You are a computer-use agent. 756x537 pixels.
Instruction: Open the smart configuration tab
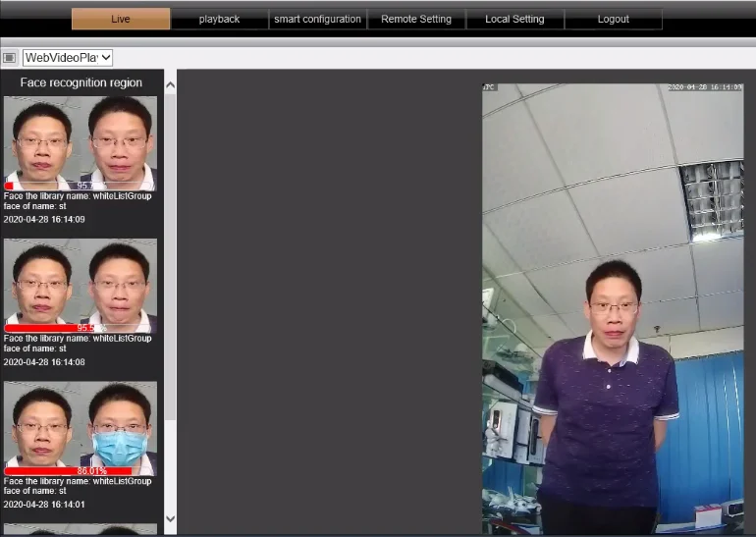pyautogui.click(x=318, y=19)
